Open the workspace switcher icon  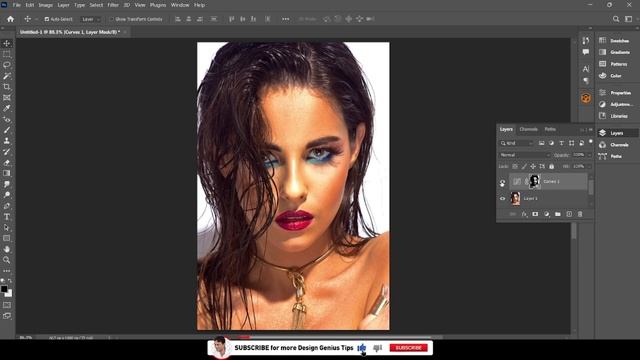coord(629,19)
